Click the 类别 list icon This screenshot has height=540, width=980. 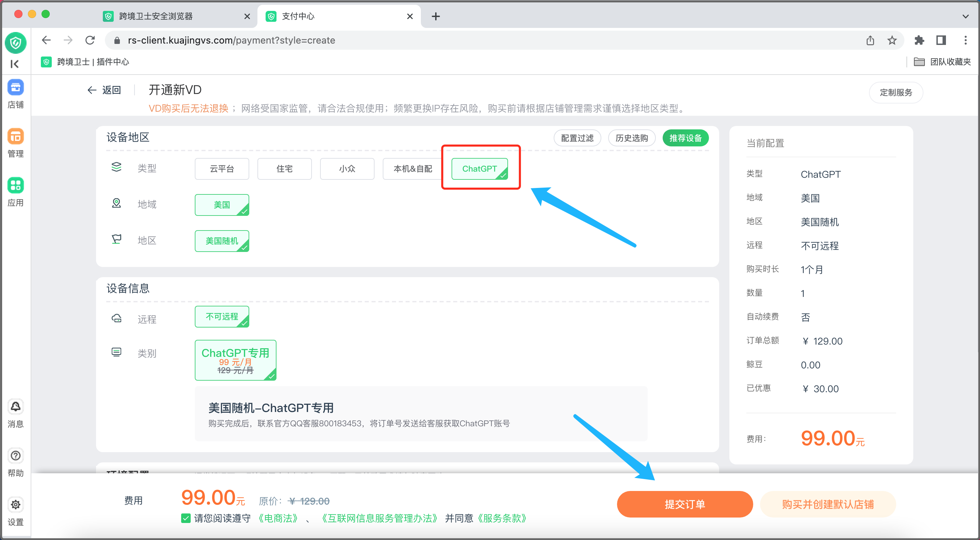coord(116,352)
